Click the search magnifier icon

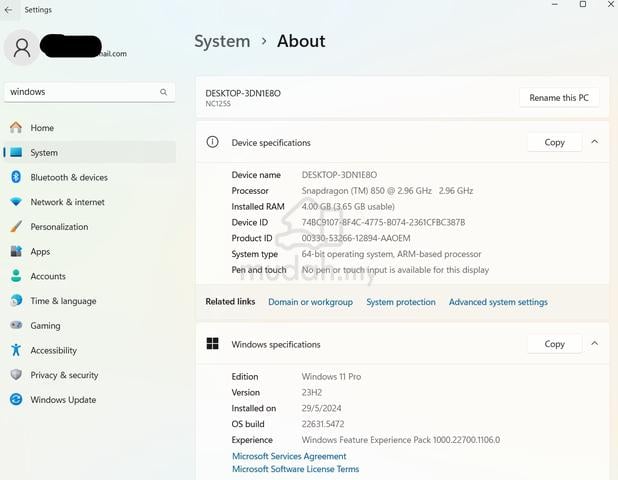point(163,92)
